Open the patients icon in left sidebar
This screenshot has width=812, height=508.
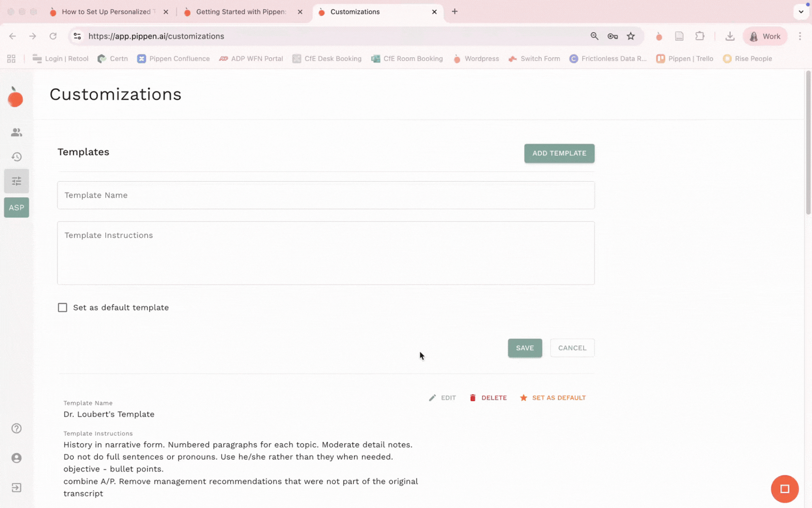[16, 132]
